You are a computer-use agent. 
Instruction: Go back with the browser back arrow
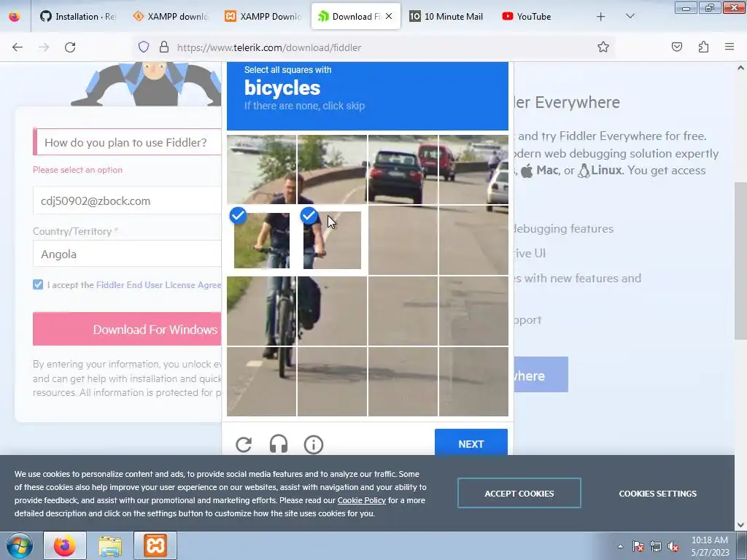(18, 47)
